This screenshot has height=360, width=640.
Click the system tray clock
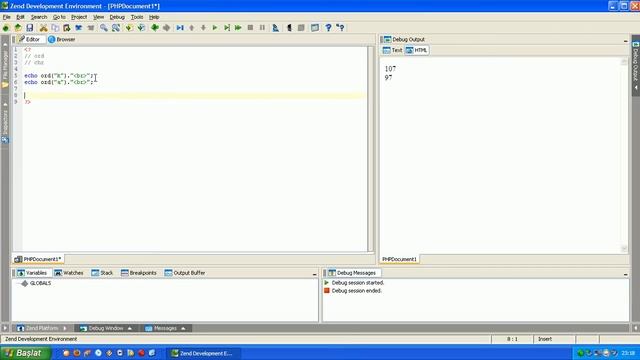(628, 353)
